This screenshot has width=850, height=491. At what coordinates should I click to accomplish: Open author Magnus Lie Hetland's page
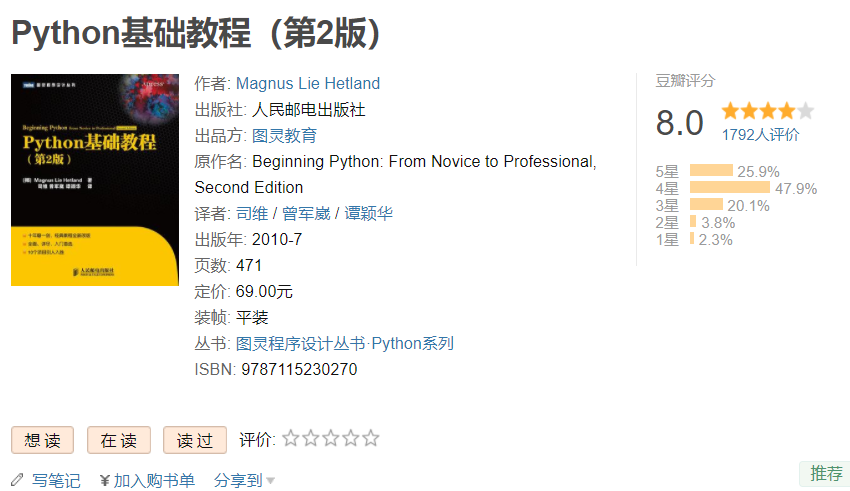tap(308, 84)
